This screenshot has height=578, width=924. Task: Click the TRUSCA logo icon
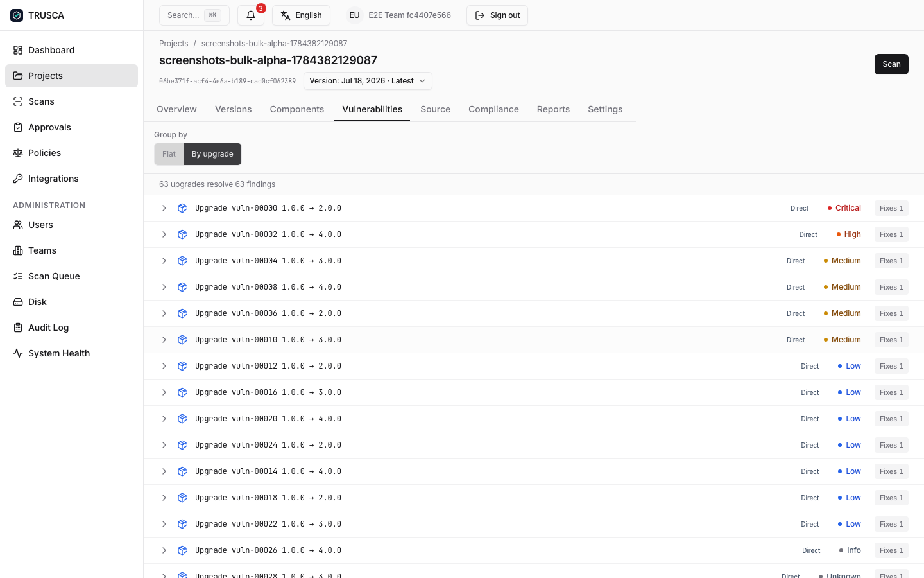(x=17, y=15)
